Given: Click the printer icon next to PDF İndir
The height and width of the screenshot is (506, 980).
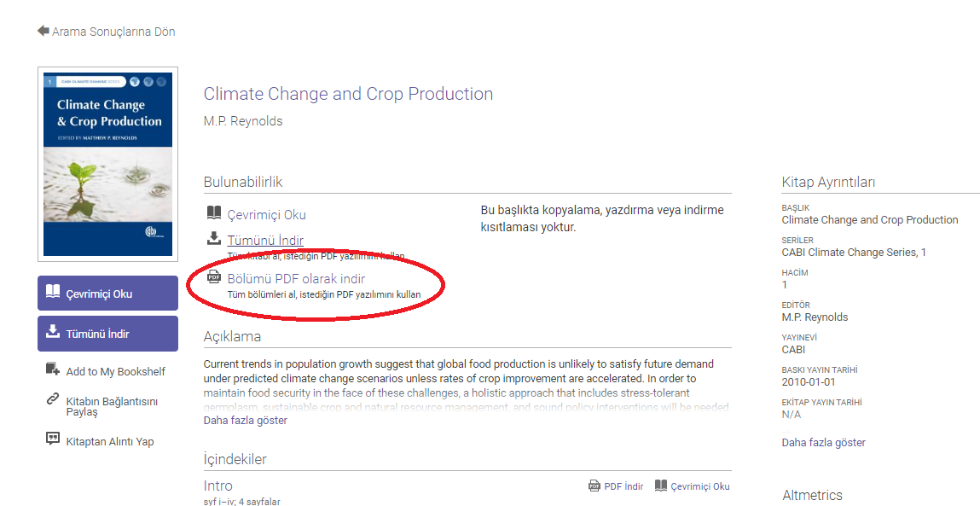Looking at the screenshot, I should (594, 486).
